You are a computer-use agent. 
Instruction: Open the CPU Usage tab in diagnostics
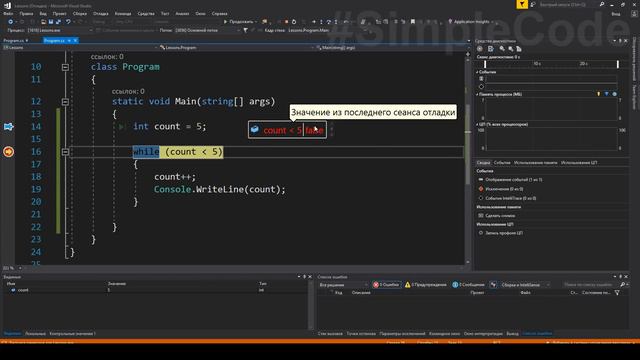click(579, 162)
